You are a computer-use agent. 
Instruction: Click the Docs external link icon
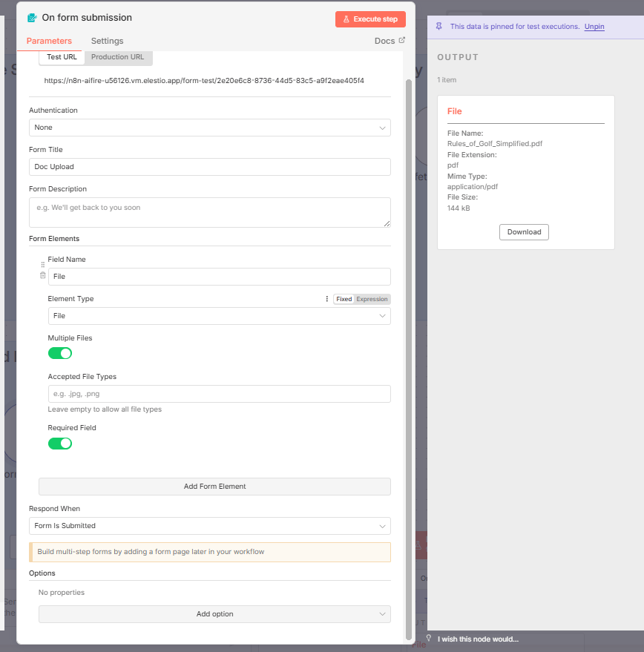click(402, 40)
